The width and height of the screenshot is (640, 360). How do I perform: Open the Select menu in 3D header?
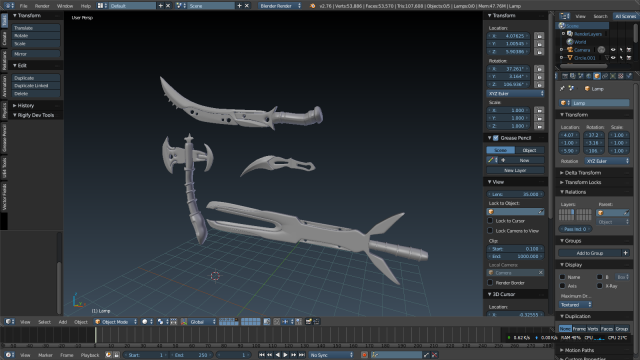click(x=44, y=322)
